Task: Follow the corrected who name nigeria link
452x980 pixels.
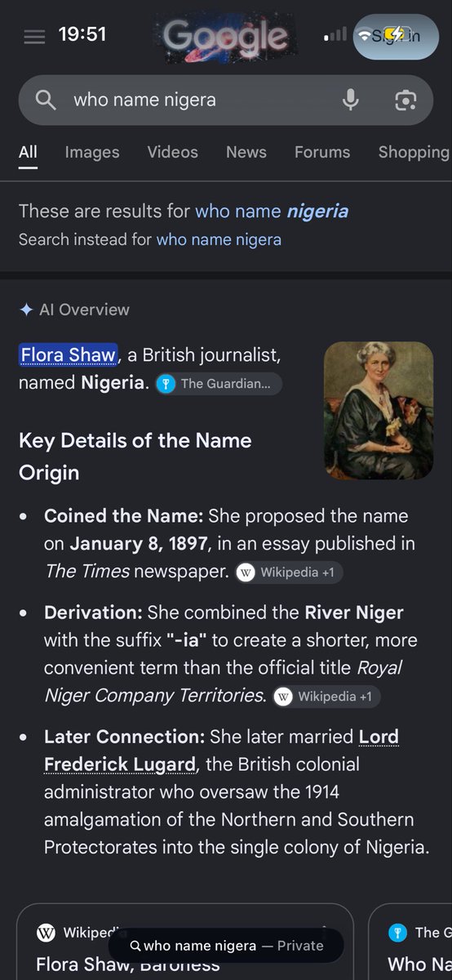Action: click(x=272, y=211)
